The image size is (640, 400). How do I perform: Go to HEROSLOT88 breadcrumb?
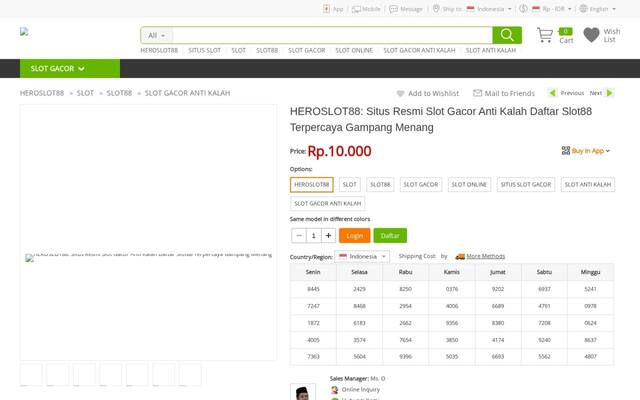click(x=42, y=93)
